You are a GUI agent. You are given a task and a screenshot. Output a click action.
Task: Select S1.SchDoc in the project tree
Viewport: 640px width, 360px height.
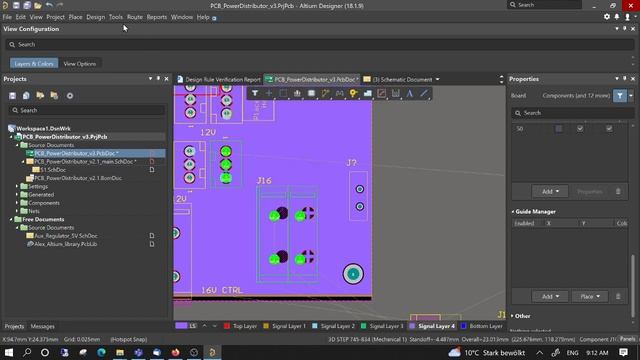tap(53, 170)
